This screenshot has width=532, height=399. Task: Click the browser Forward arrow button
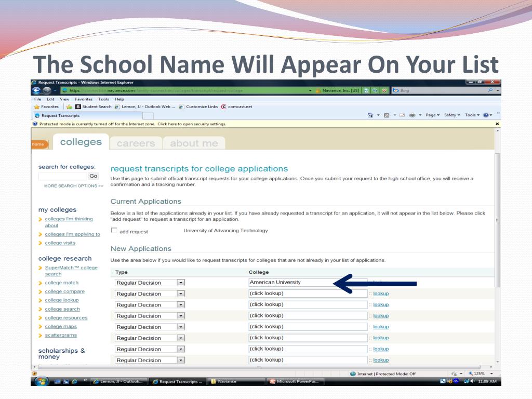pyautogui.click(x=47, y=90)
